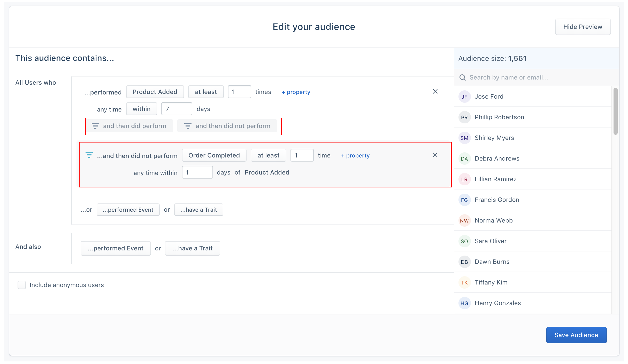Click the days input field for Order Completed condition

tap(197, 172)
